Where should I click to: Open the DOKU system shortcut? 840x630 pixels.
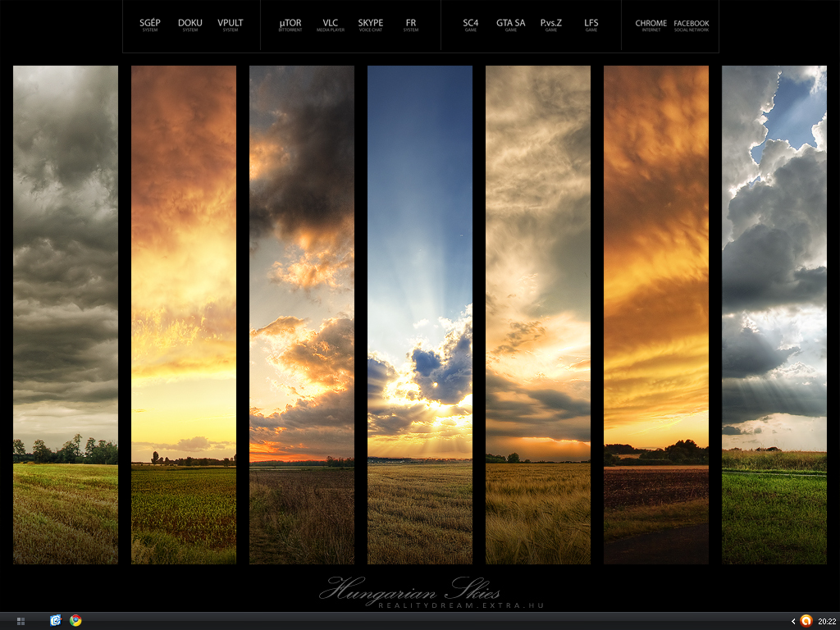(x=189, y=25)
